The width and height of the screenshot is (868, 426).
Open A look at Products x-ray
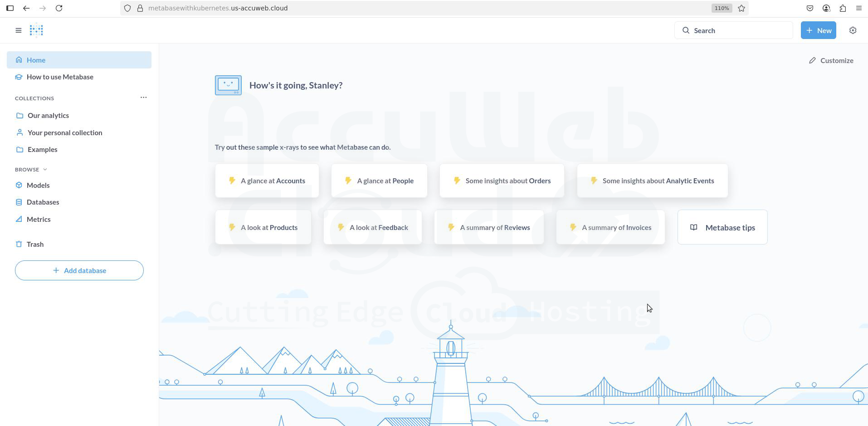pos(263,227)
